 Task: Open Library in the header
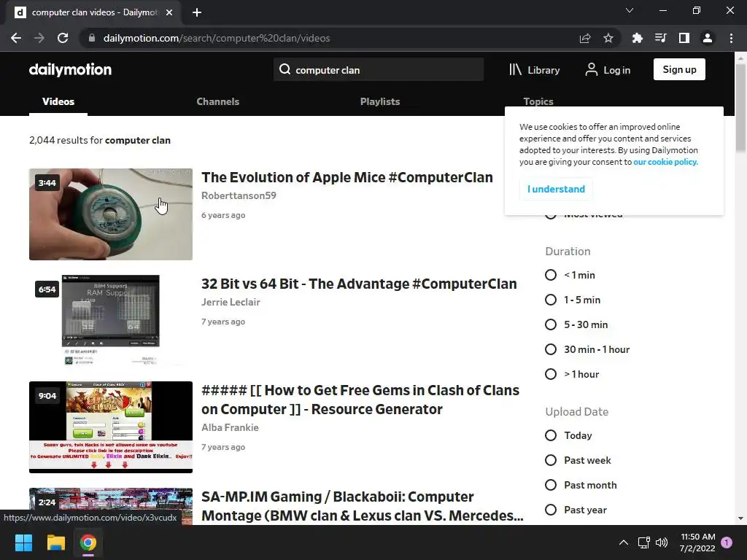[534, 70]
